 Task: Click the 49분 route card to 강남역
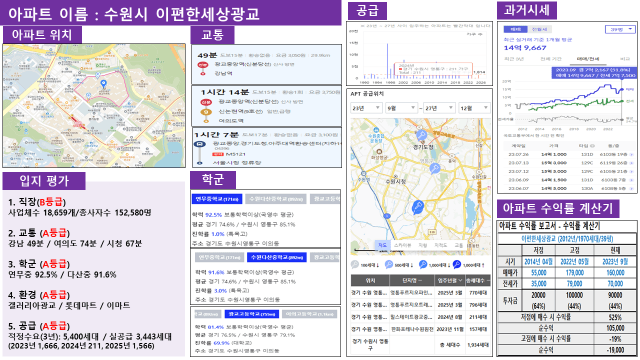pos(267,64)
